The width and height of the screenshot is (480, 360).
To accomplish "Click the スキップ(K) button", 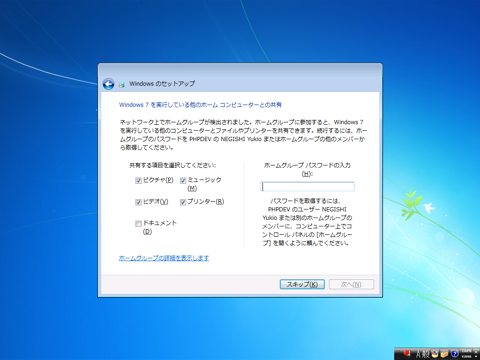I will click(302, 284).
